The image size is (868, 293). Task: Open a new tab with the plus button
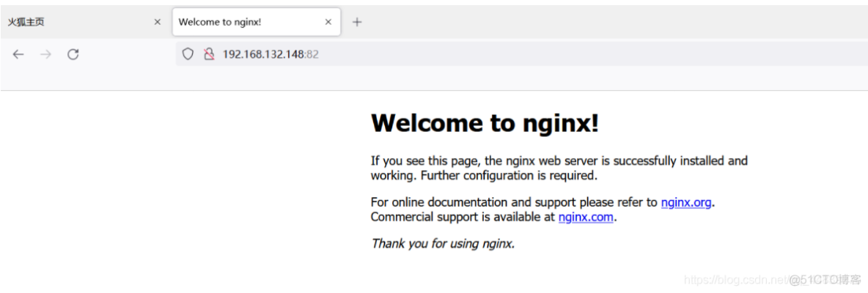[x=357, y=22]
